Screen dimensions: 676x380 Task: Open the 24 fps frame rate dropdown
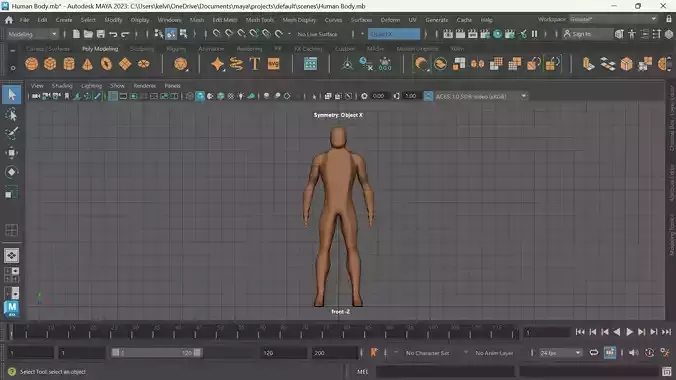(560, 353)
